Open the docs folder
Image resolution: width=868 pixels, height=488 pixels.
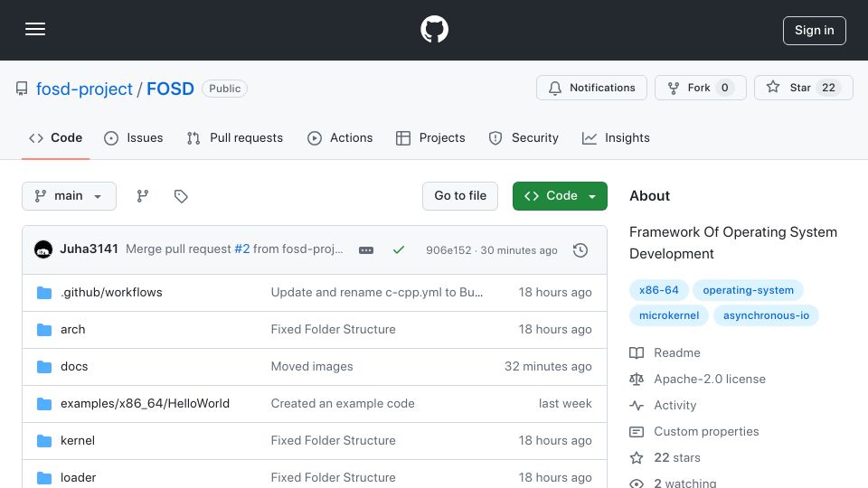(x=74, y=366)
